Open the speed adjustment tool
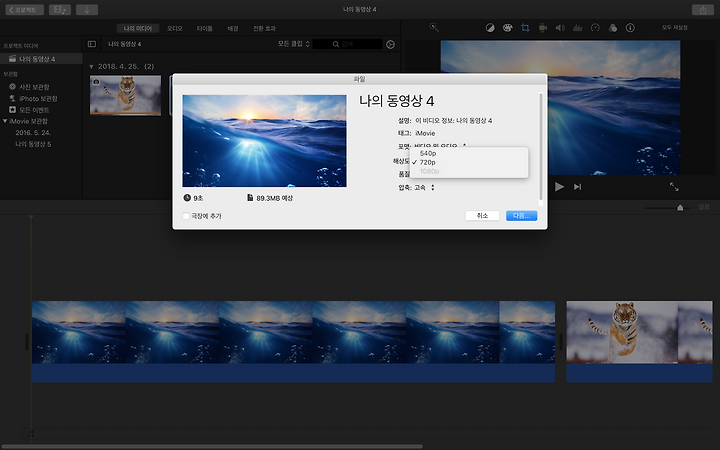 coord(595,28)
